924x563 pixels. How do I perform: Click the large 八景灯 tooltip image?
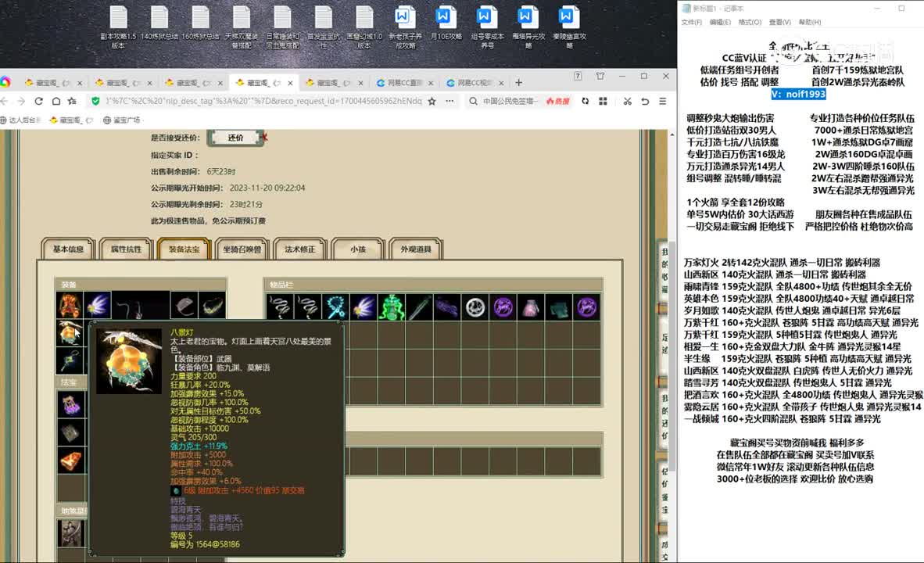[x=129, y=360]
